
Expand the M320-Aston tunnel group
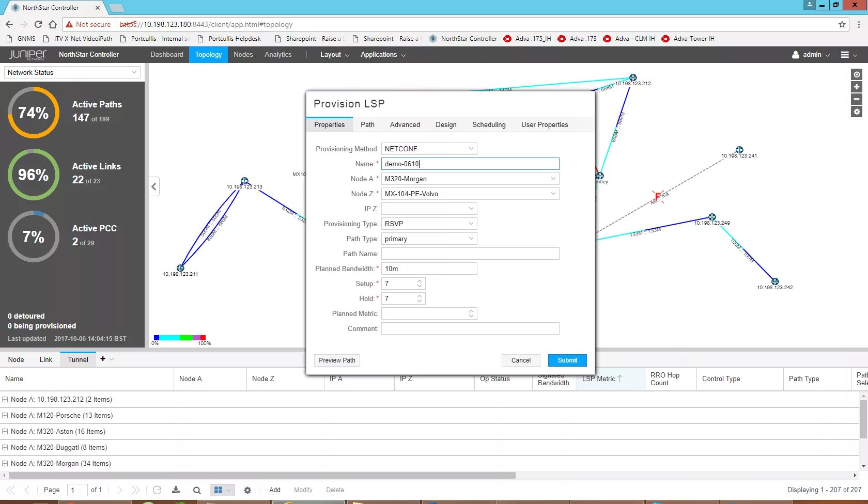[5, 432]
